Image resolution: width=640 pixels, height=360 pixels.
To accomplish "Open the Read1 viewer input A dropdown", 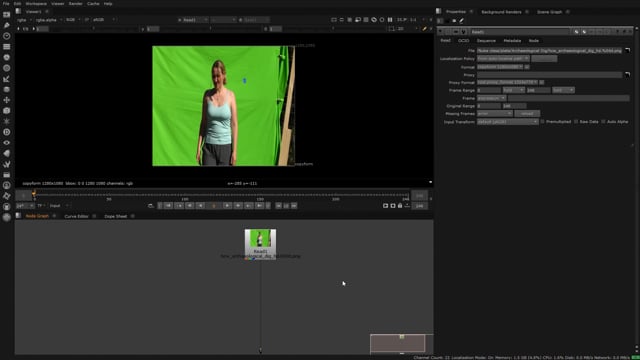I will click(x=193, y=20).
